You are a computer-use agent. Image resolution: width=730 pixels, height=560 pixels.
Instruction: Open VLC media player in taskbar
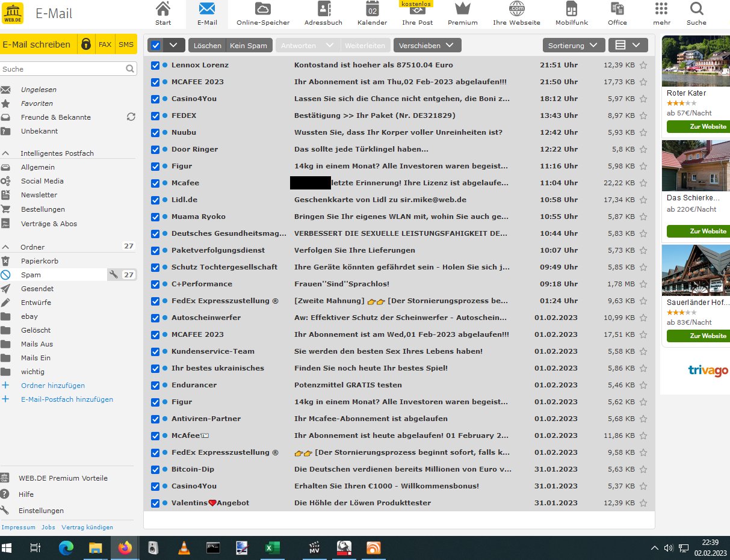184,547
